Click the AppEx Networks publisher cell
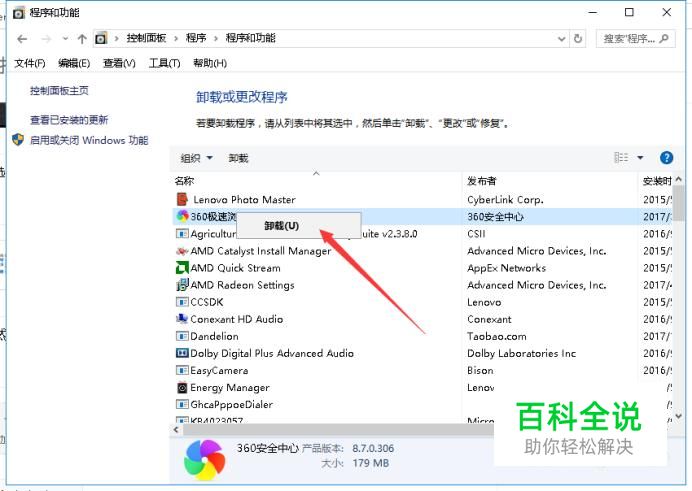The width and height of the screenshot is (692, 491). [506, 268]
